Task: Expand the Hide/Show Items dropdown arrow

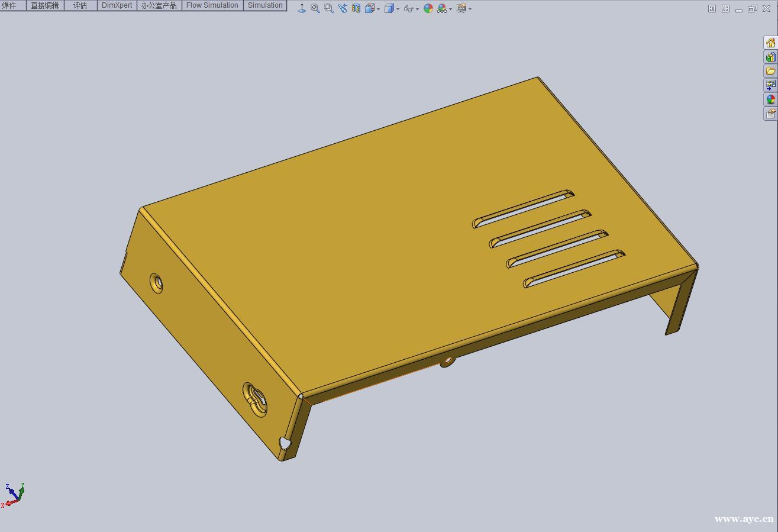Action: pyautogui.click(x=417, y=9)
